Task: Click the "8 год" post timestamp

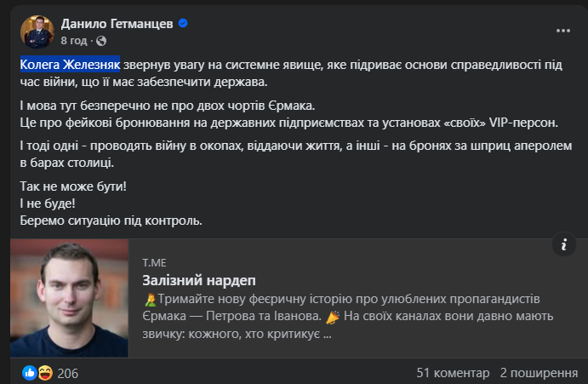Action: click(75, 40)
